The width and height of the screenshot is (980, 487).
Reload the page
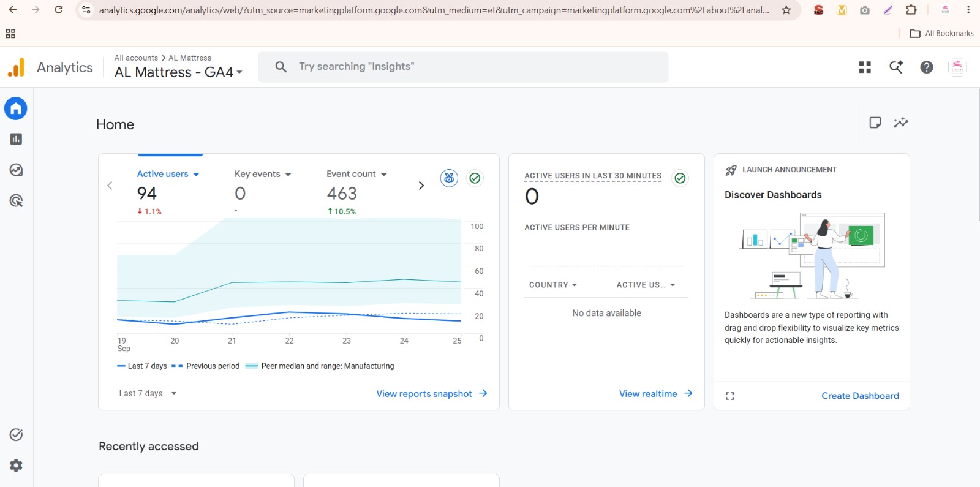point(59,10)
